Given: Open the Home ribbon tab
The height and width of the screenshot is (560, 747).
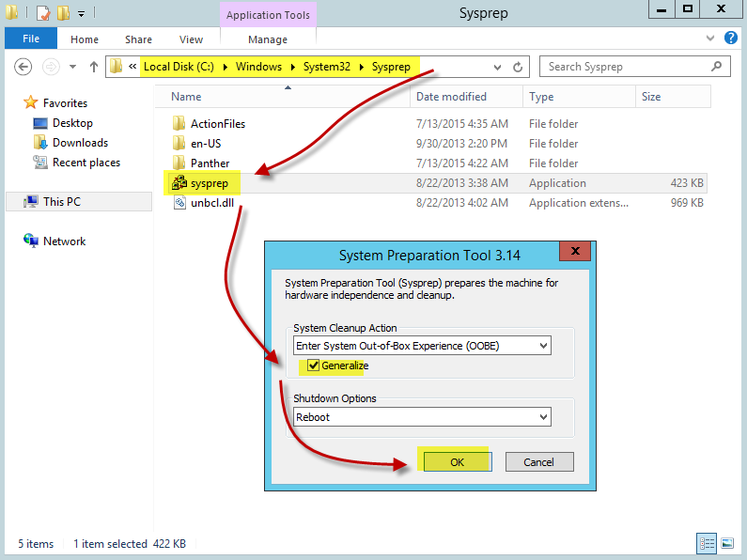Looking at the screenshot, I should click(85, 39).
